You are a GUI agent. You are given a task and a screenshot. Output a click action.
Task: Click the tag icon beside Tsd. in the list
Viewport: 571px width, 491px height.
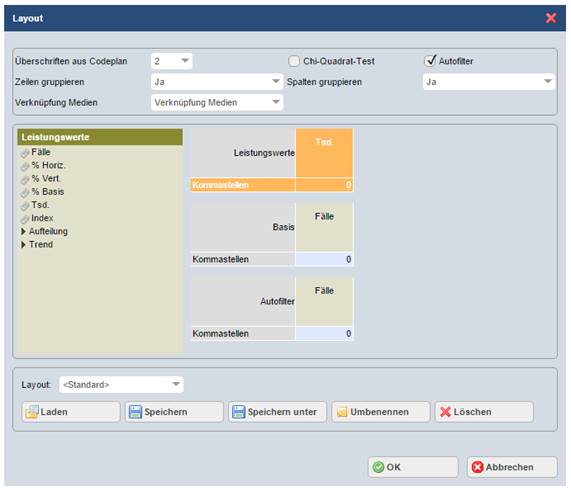25,206
